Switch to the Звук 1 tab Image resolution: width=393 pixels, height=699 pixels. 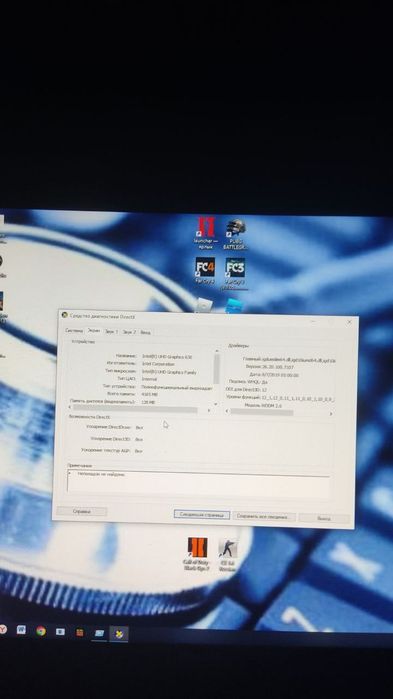(111, 332)
